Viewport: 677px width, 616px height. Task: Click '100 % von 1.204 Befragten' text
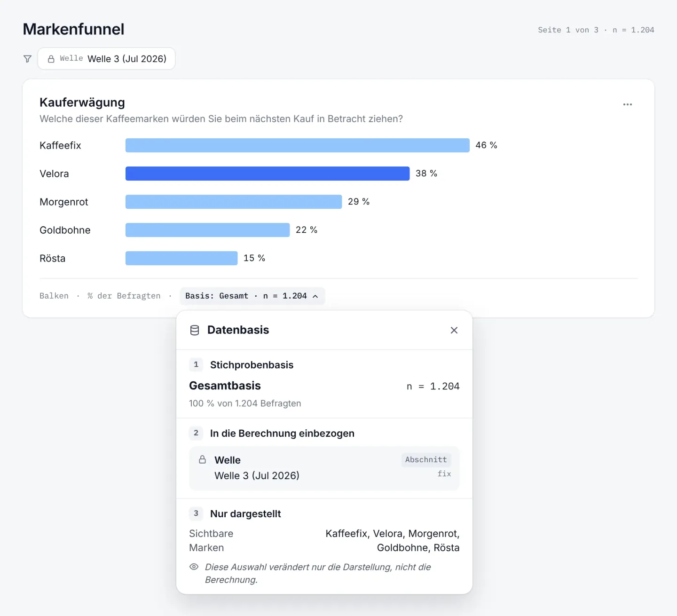(x=245, y=403)
